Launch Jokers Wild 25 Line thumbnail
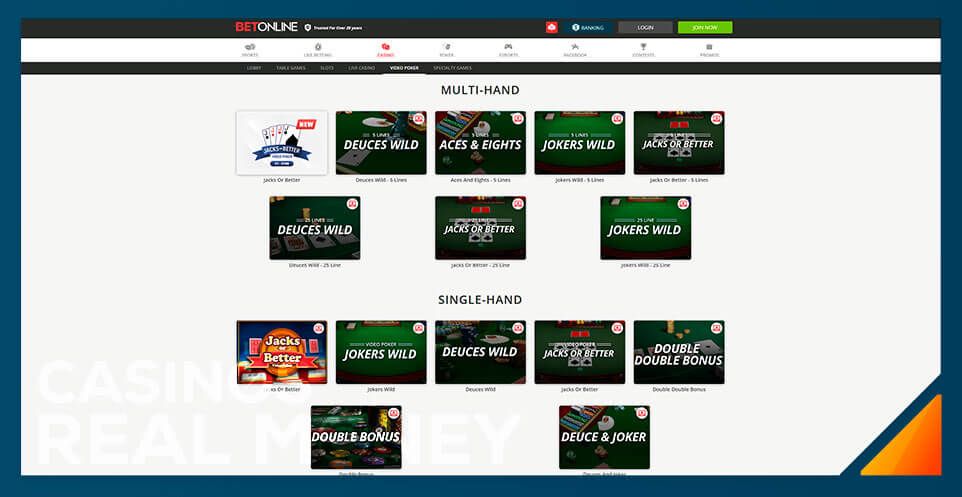Image resolution: width=962 pixels, height=497 pixels. 646,228
